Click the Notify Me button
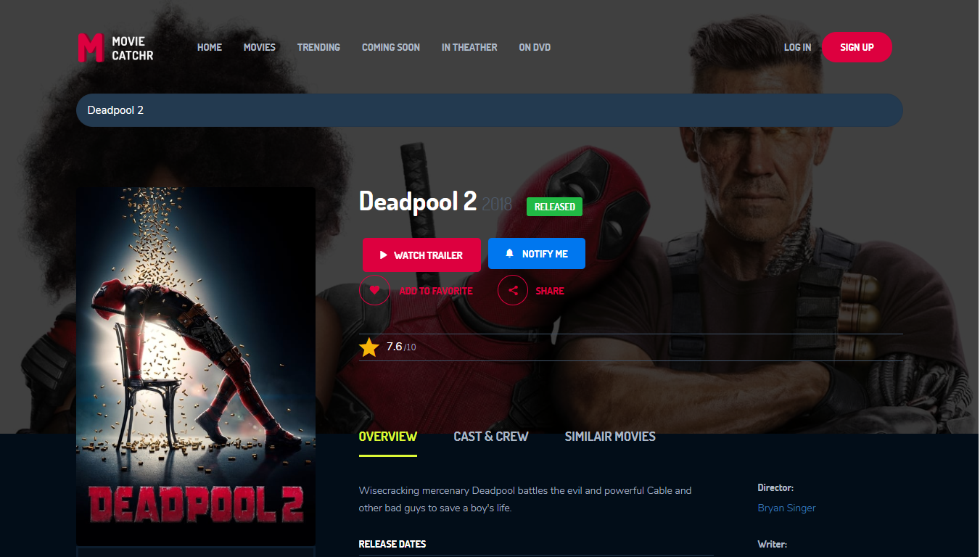 537,254
